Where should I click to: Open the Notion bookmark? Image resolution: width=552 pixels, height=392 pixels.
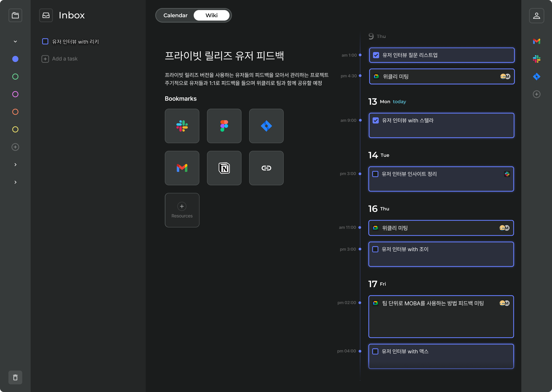pyautogui.click(x=224, y=168)
